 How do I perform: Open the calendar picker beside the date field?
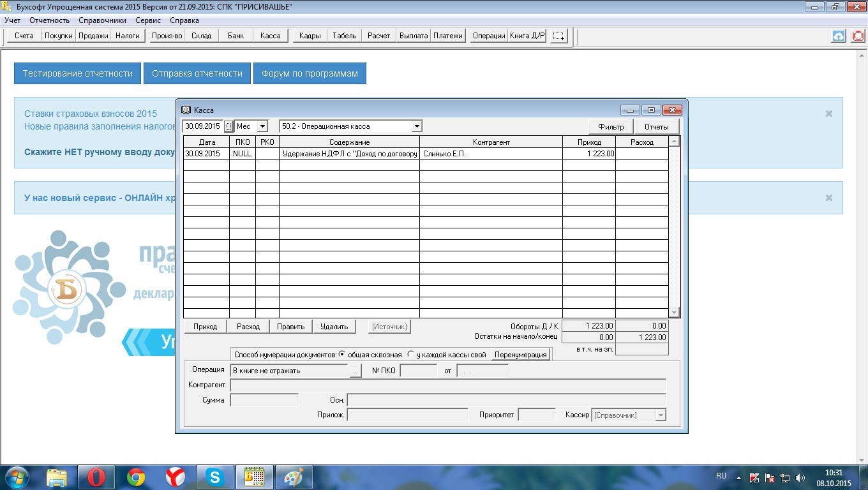coord(229,126)
